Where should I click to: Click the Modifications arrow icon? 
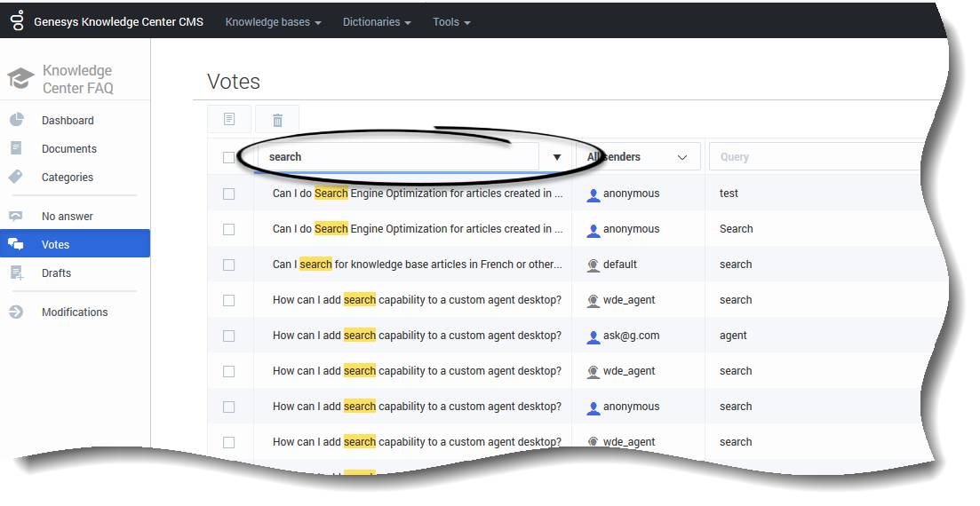click(x=16, y=312)
